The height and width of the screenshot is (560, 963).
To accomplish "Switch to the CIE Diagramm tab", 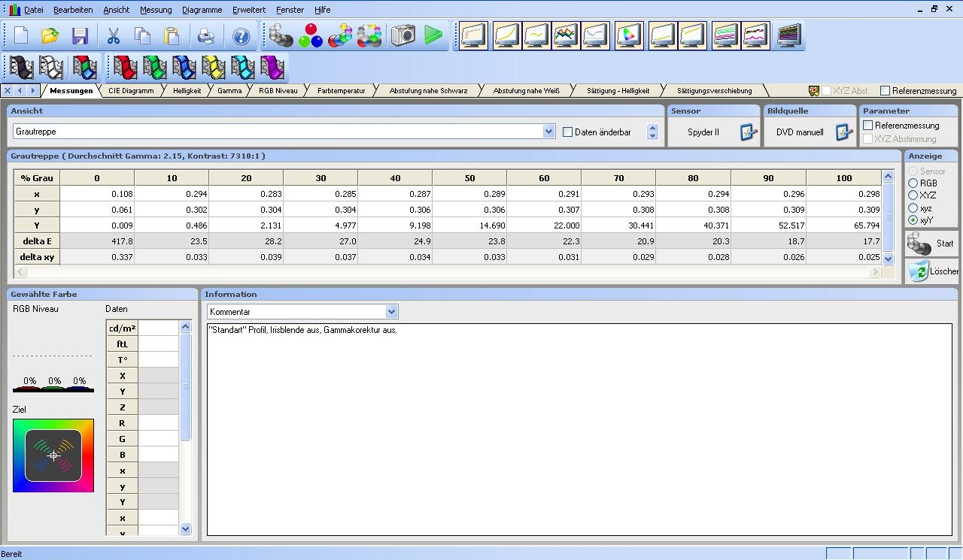I will pyautogui.click(x=131, y=91).
